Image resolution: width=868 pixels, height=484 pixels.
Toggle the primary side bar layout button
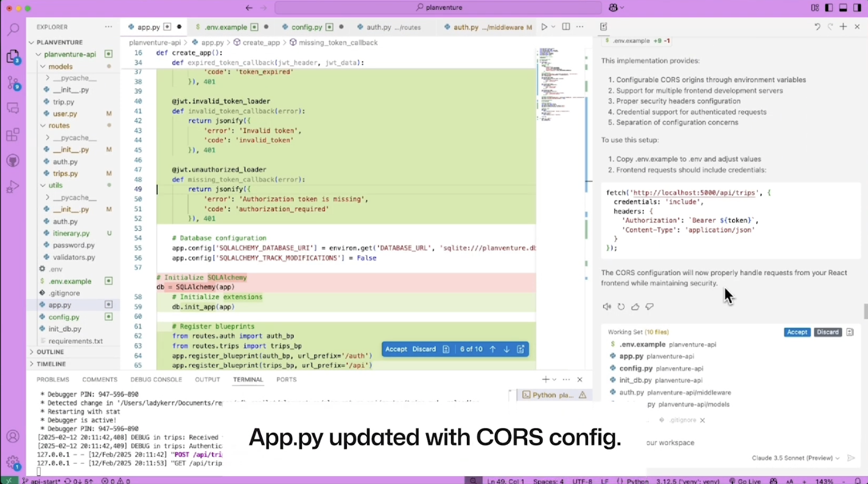(x=829, y=8)
